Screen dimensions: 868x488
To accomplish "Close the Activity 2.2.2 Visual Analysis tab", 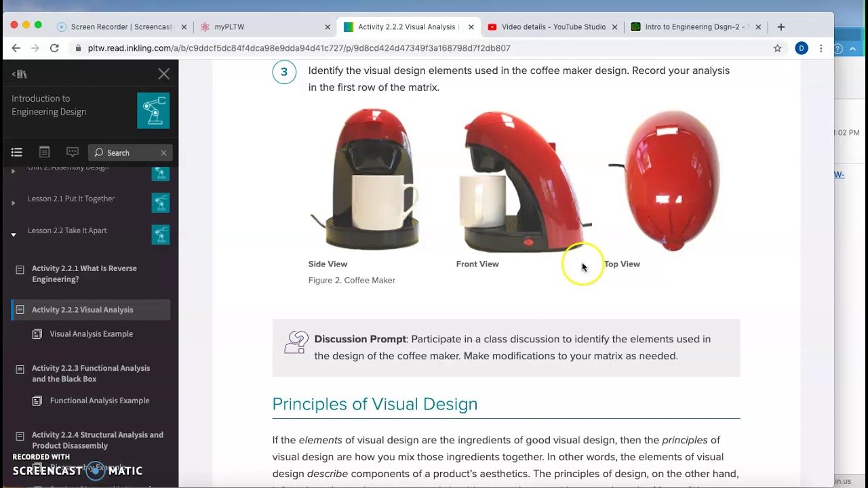I will click(471, 27).
